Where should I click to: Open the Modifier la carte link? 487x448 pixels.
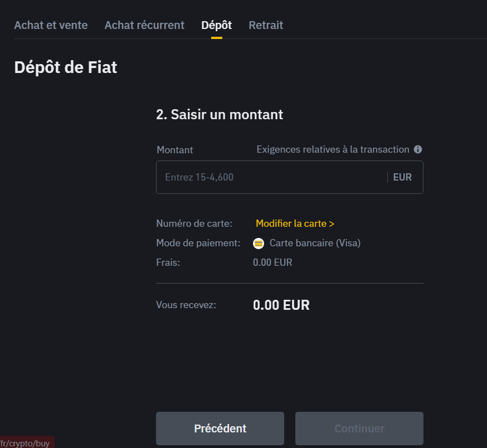[x=295, y=223]
